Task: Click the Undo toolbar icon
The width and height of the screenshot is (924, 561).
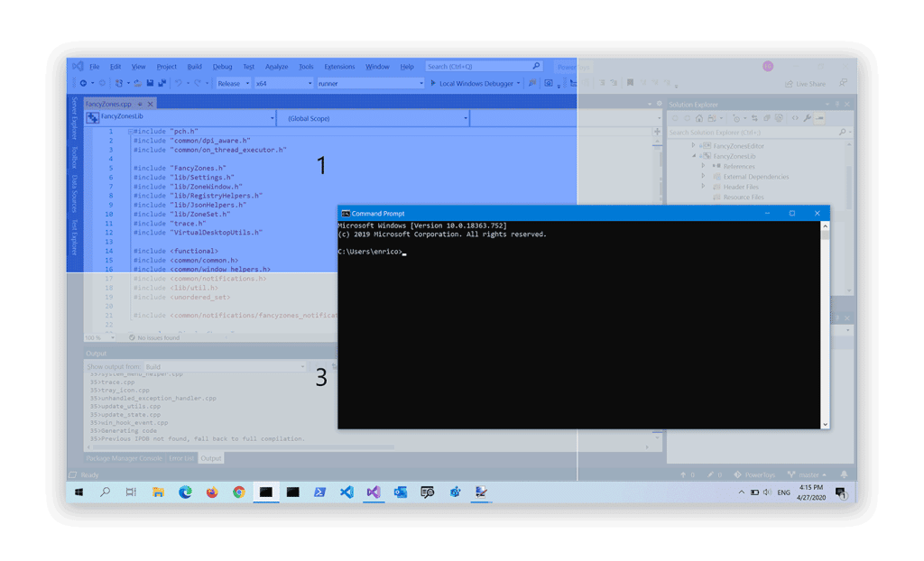Action: (x=178, y=84)
